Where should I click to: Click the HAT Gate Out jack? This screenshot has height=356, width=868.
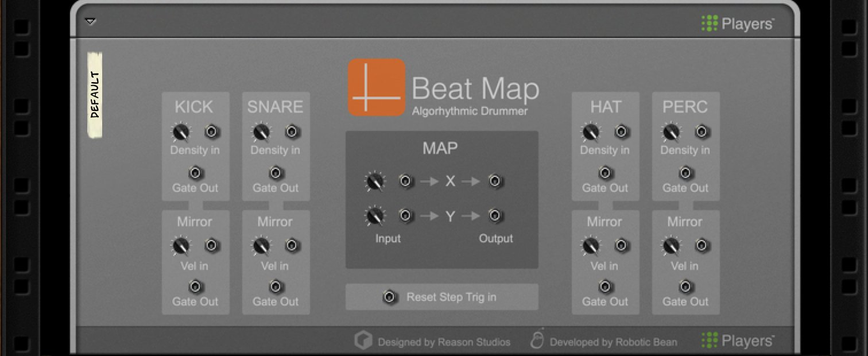[x=606, y=172]
